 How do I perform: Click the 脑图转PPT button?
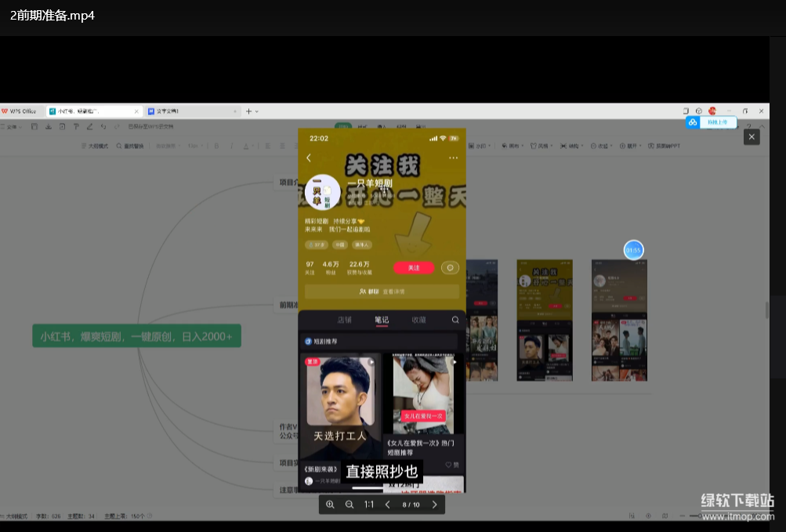[x=665, y=146]
